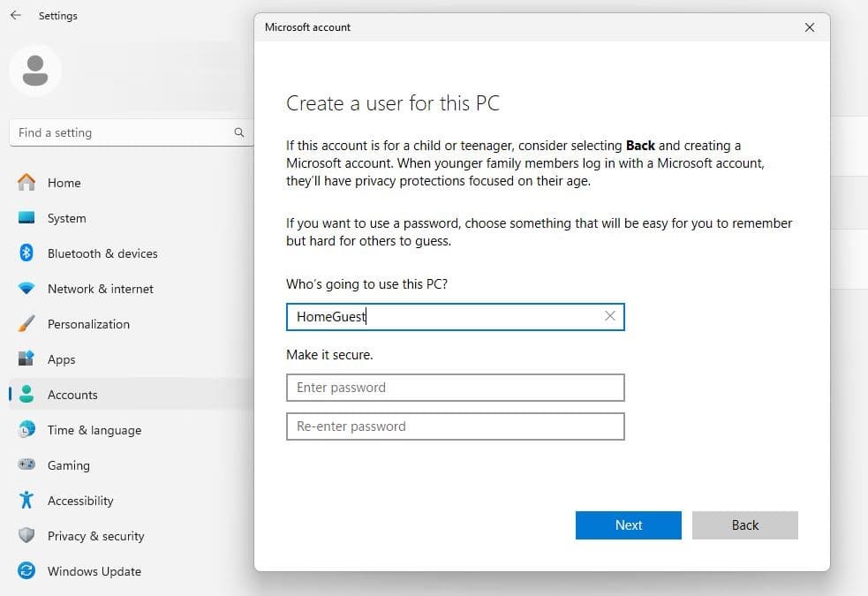This screenshot has width=868, height=596.
Task: Click the search magnifier in Find a setting
Action: click(x=238, y=132)
